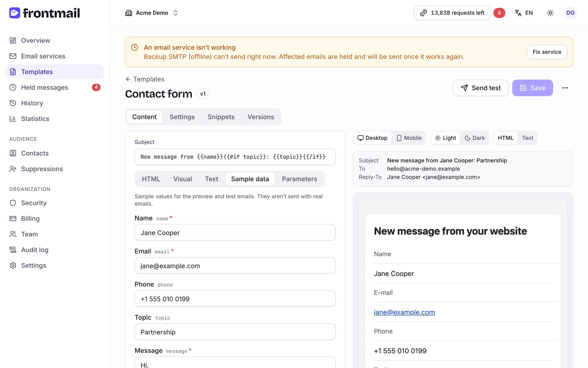Viewport: 588px width, 368px height.
Task: Click the 13,838 requests left button
Action: (452, 13)
